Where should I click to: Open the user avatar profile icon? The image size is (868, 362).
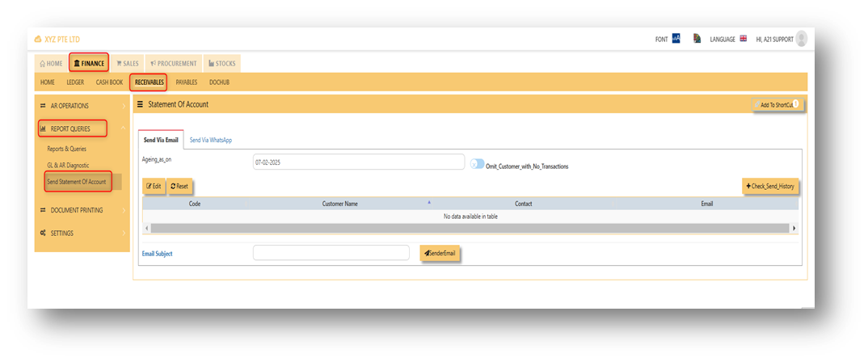click(x=801, y=39)
